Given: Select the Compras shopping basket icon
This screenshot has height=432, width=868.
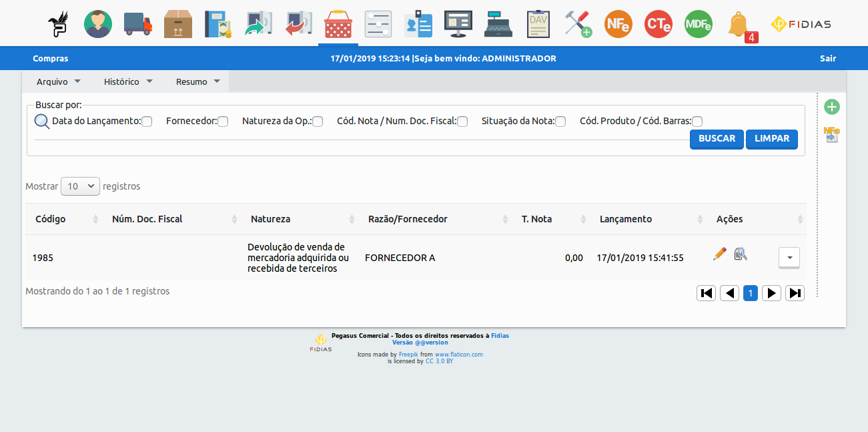Looking at the screenshot, I should tap(338, 23).
